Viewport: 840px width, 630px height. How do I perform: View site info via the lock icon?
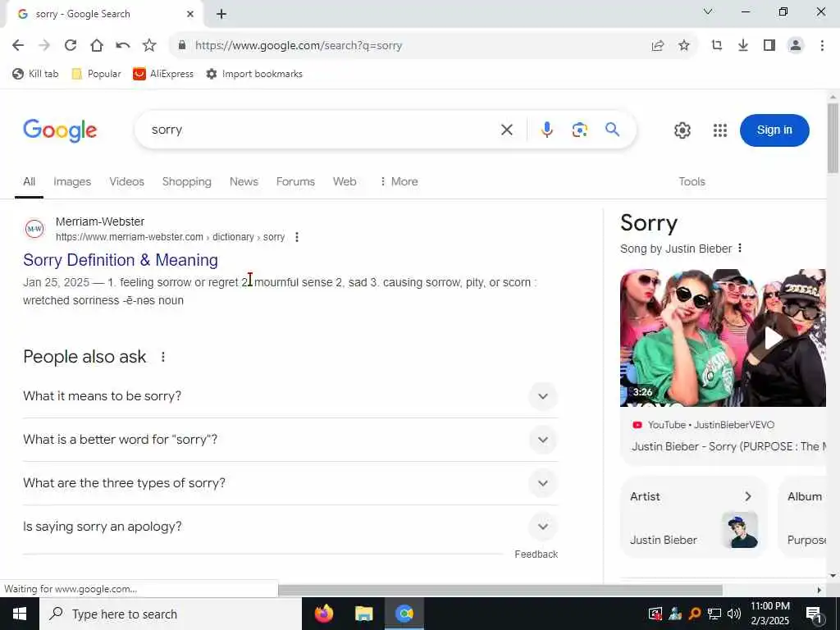tap(182, 45)
